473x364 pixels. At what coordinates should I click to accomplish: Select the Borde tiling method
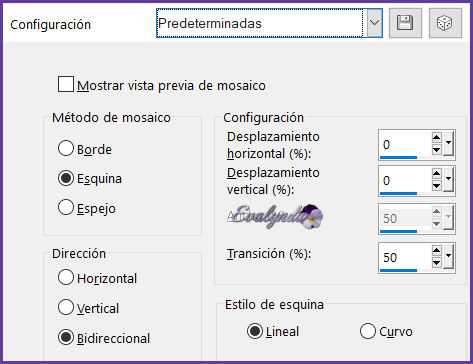66,148
